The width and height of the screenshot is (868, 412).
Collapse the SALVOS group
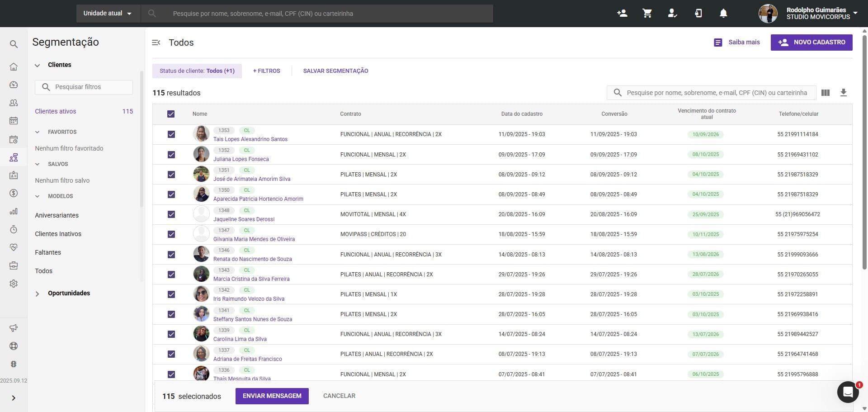(x=38, y=164)
